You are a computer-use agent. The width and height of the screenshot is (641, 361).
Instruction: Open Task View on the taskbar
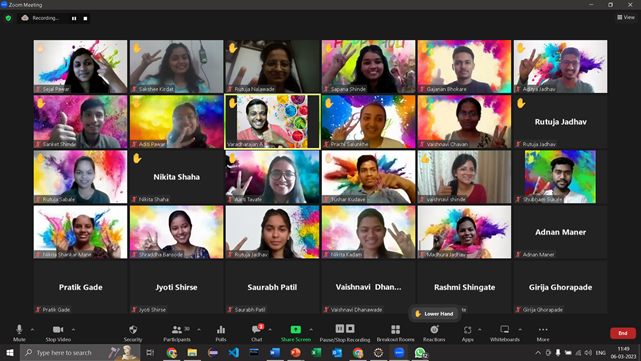coord(150,352)
